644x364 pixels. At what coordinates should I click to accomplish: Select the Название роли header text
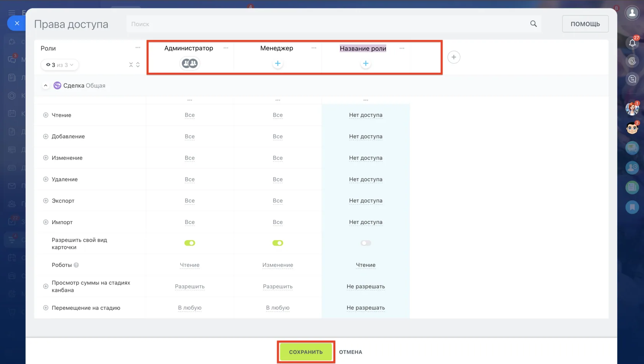(363, 48)
